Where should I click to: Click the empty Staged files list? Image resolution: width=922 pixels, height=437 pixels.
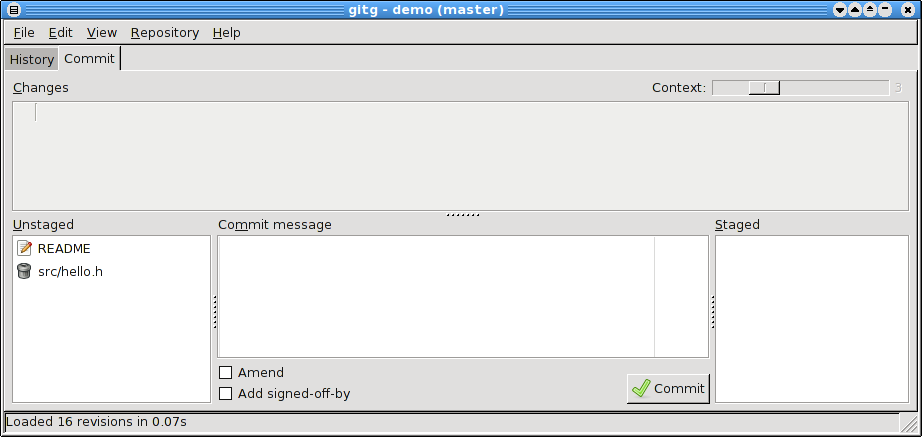click(x=811, y=319)
